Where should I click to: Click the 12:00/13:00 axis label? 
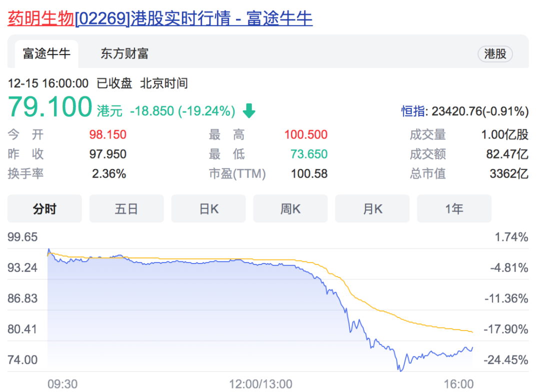[260, 383]
